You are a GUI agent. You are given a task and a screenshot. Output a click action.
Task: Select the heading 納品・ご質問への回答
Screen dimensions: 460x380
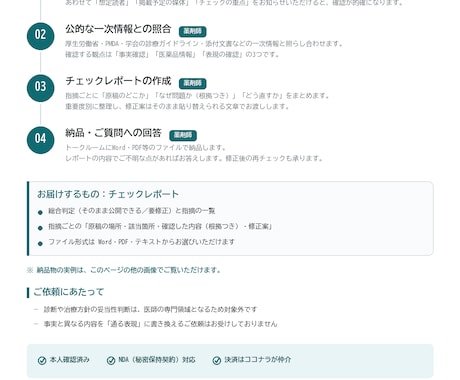tap(113, 133)
